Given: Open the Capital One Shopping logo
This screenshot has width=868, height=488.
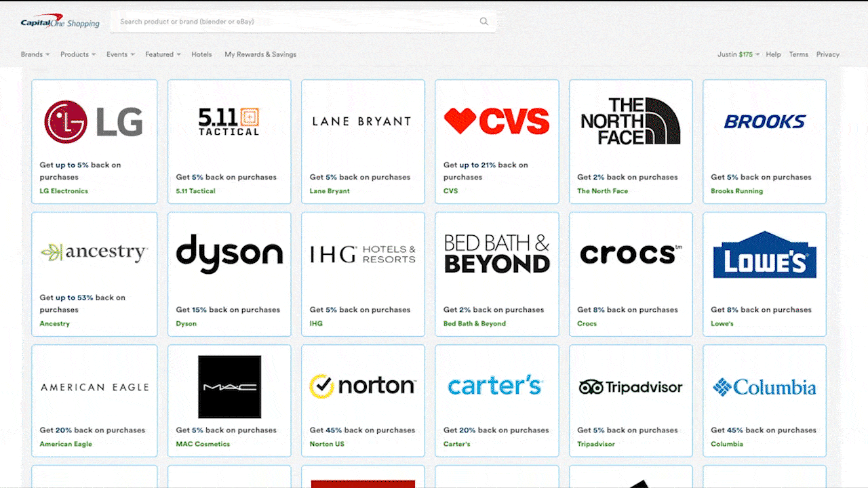Looking at the screenshot, I should 60,21.
